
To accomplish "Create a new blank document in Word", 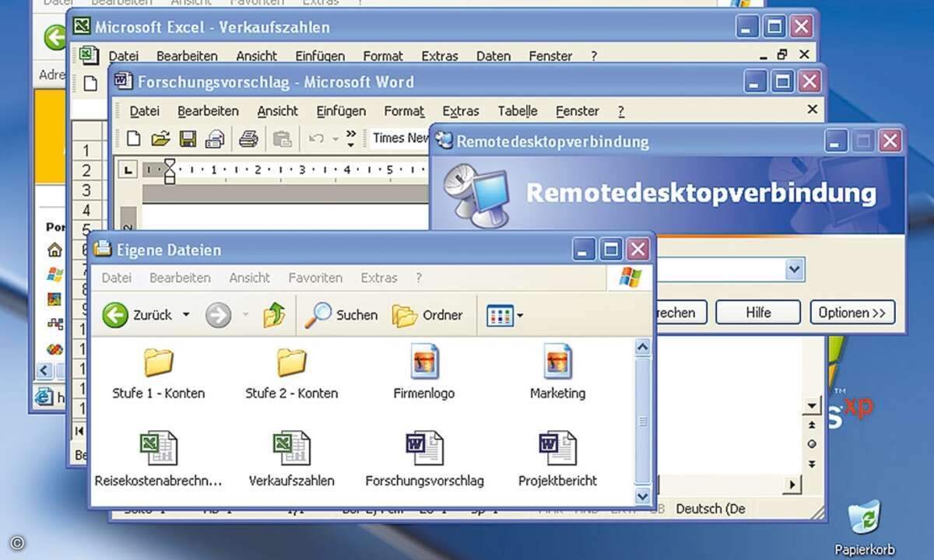I will coord(134,139).
